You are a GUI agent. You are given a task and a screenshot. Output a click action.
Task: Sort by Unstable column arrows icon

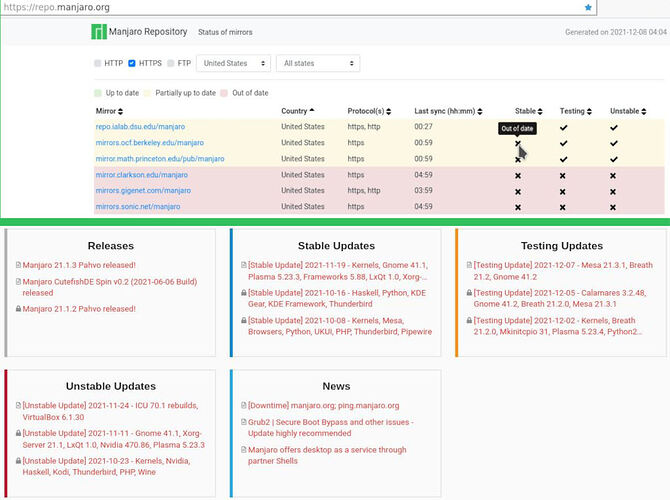pyautogui.click(x=644, y=112)
